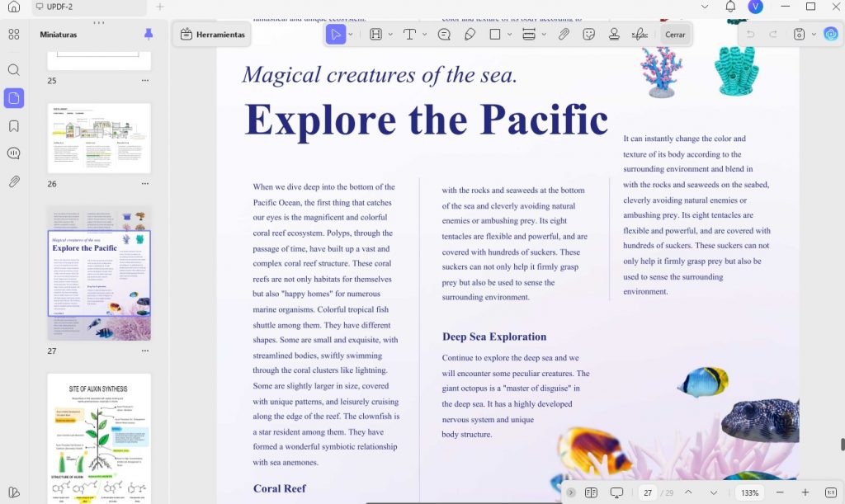Click the page number field 27

(648, 492)
